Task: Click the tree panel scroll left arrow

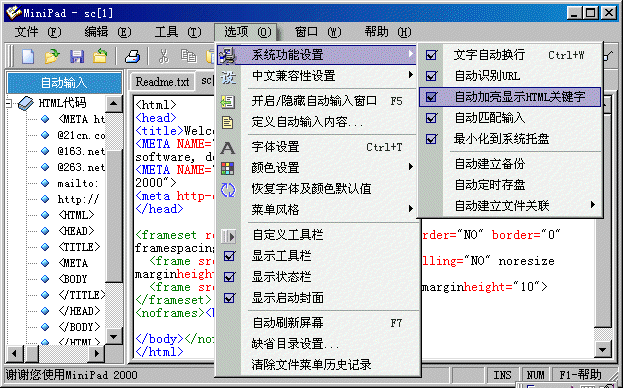Action: coord(14,353)
